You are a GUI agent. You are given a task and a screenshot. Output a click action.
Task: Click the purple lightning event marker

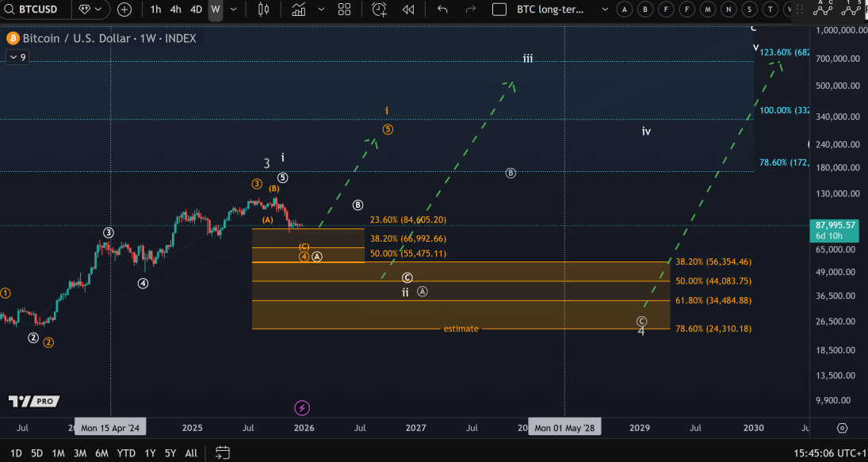(x=301, y=408)
